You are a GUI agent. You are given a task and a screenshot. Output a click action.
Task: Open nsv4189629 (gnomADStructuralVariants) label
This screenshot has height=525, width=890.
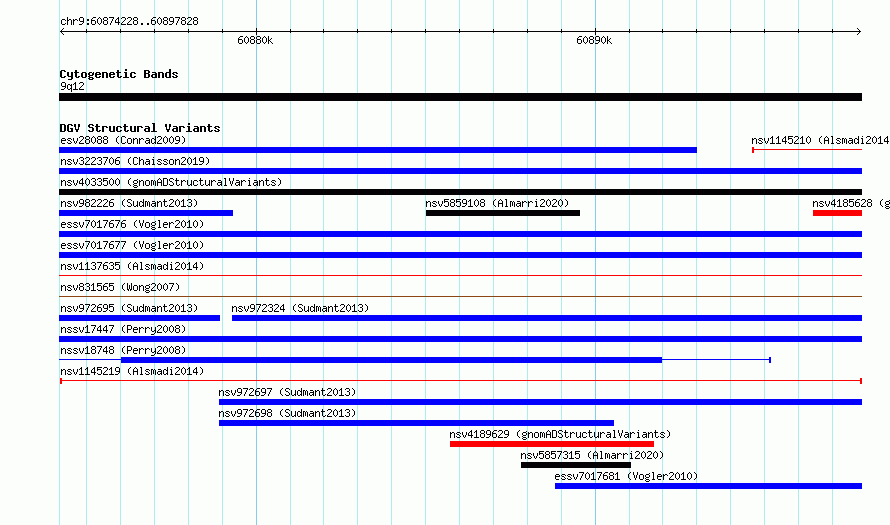(560, 434)
